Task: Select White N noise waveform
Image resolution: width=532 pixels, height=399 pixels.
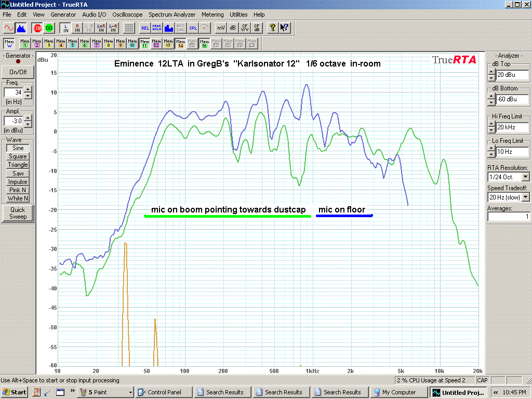Action: [x=18, y=198]
